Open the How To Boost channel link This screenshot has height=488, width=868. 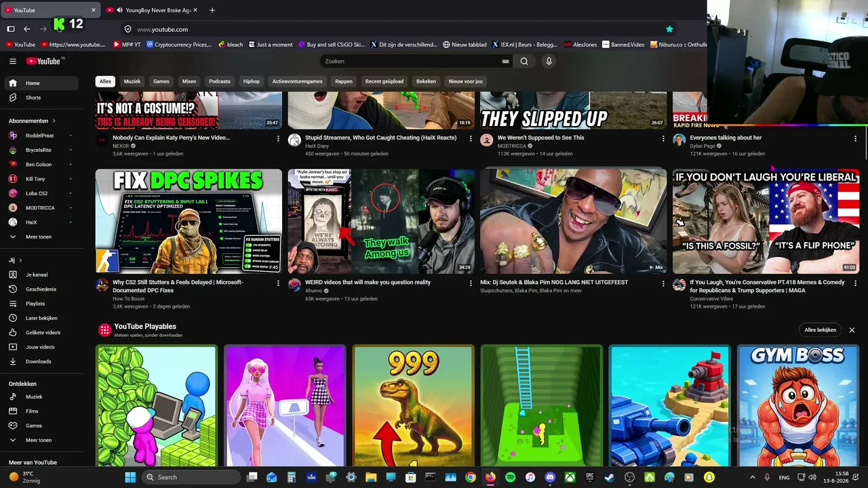coord(128,299)
